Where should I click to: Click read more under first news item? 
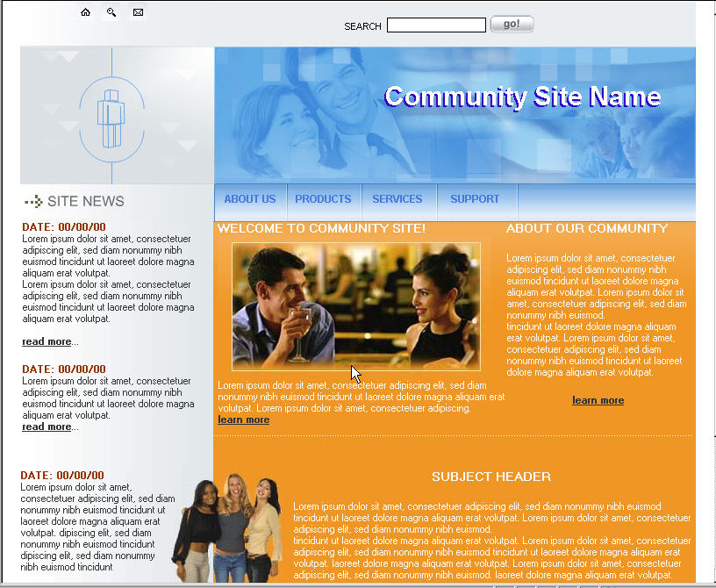tap(47, 341)
